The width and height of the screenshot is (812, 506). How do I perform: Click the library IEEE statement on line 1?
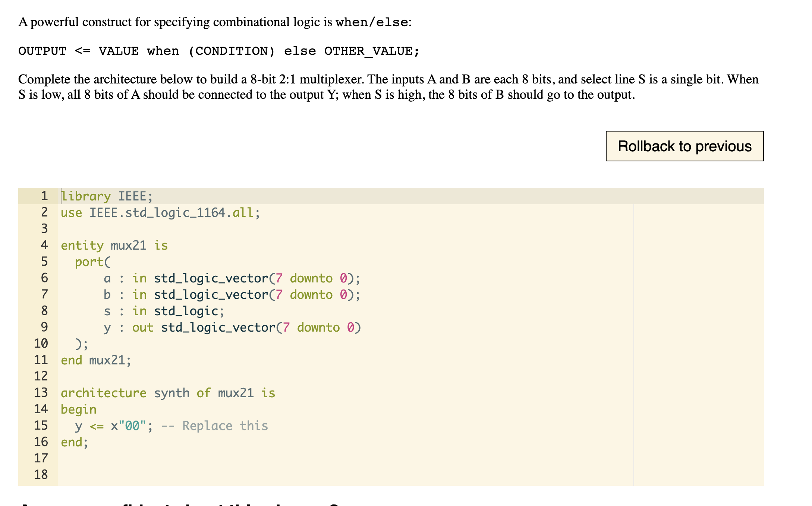(x=106, y=196)
